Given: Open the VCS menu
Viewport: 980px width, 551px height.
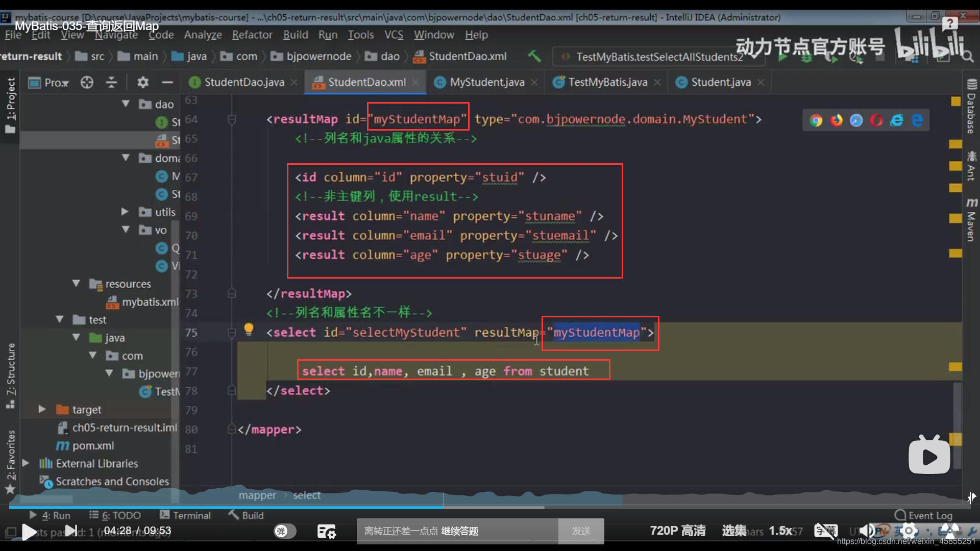Looking at the screenshot, I should [x=394, y=35].
